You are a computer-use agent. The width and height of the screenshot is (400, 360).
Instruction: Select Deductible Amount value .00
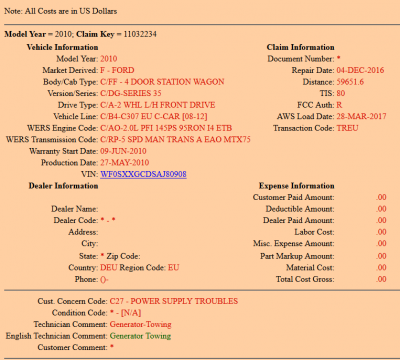[x=381, y=209]
